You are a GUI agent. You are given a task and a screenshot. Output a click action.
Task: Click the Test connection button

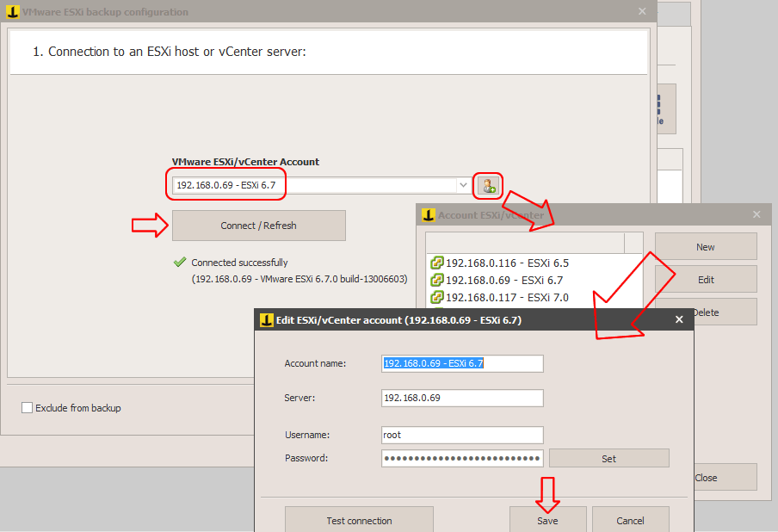359,520
